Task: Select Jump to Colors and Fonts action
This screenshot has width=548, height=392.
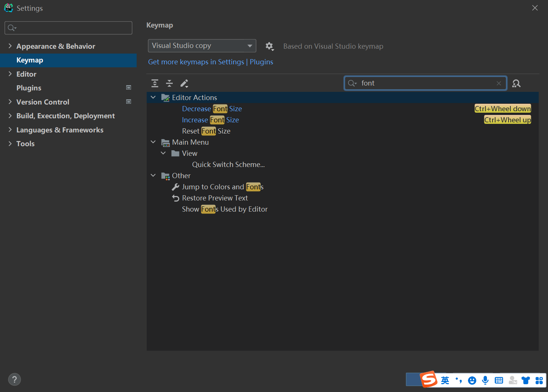Action: [223, 187]
